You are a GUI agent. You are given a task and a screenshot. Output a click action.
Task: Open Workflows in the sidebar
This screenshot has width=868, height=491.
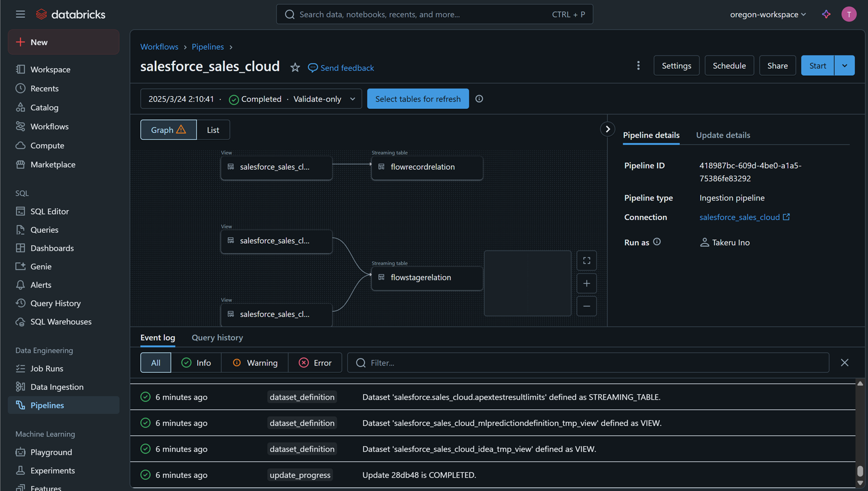[x=64, y=126]
